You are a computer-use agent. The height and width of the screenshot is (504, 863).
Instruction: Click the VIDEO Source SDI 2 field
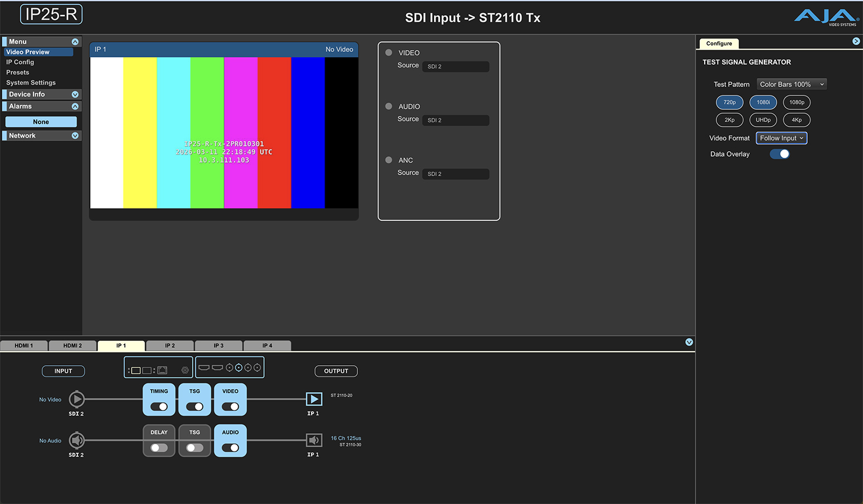point(455,67)
